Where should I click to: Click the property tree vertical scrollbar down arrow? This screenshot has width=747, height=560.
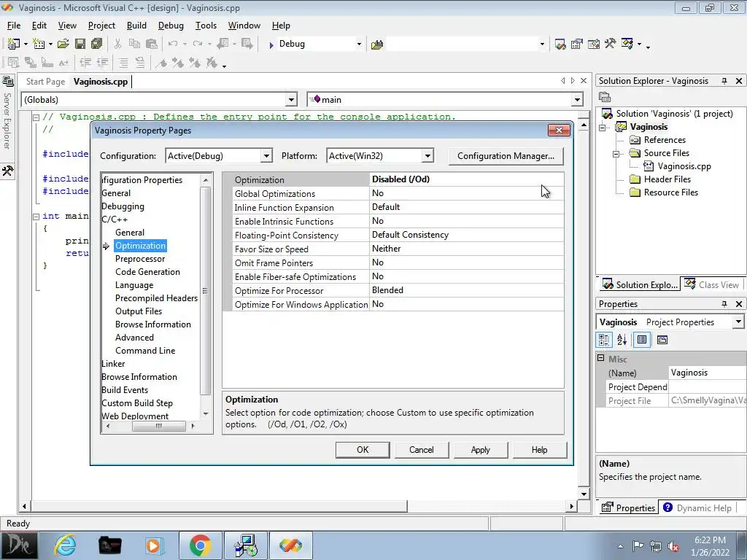click(x=206, y=414)
